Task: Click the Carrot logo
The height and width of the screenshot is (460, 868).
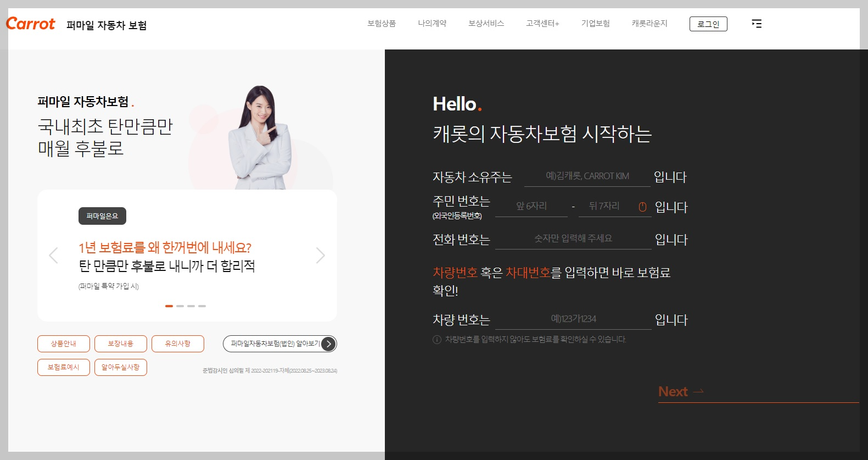Action: click(x=31, y=24)
